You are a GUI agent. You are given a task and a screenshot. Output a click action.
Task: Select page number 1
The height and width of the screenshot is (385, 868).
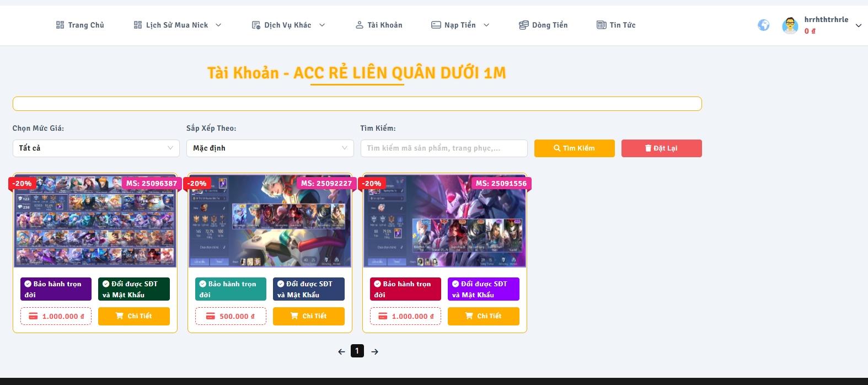(357, 351)
